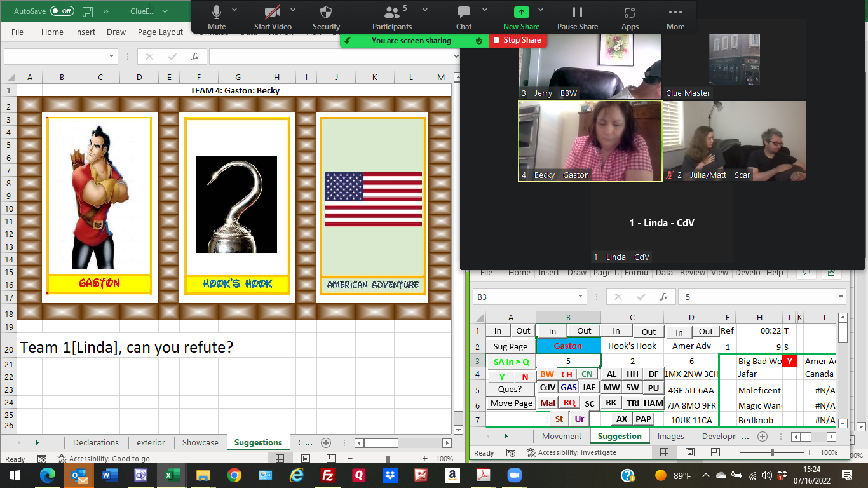The width and height of the screenshot is (868, 488).
Task: Start Video from the Zoom toolbar
Action: click(x=273, y=17)
